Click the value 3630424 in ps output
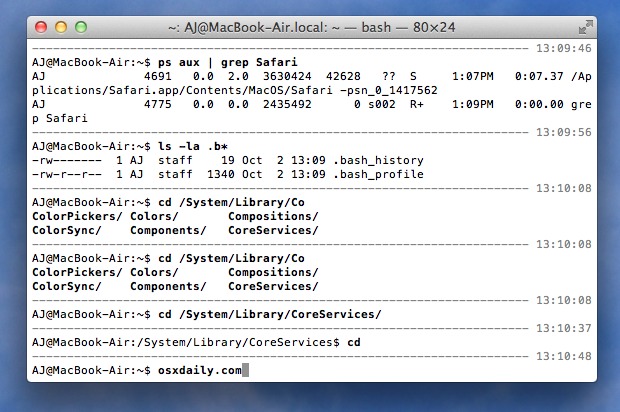The image size is (620, 412). (x=287, y=76)
